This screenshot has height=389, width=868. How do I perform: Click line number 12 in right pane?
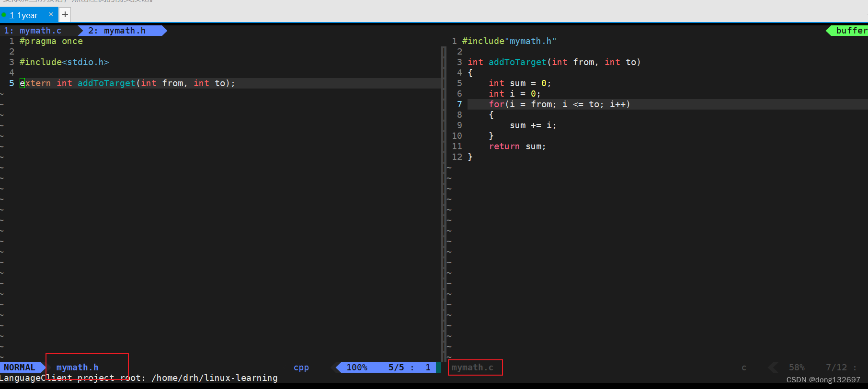click(x=457, y=157)
